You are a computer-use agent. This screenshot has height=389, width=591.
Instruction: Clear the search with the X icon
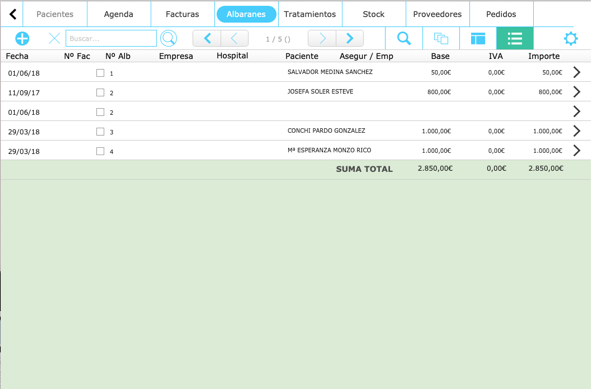[54, 38]
